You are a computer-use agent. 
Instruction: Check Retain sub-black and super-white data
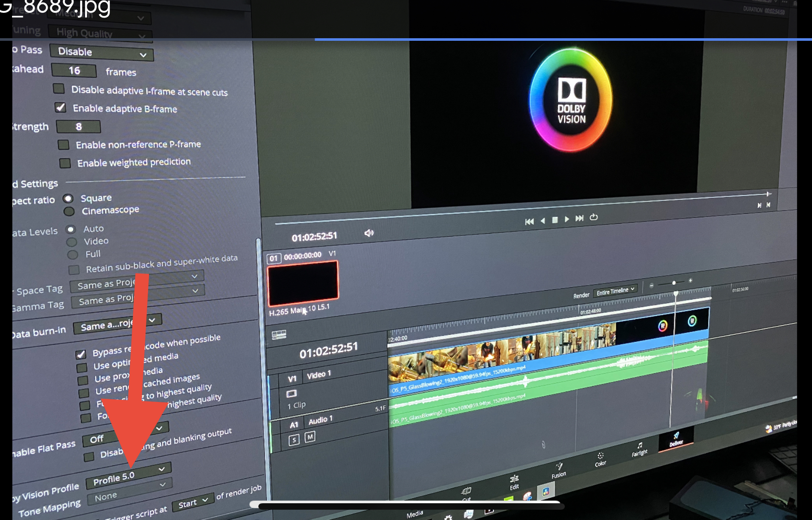click(74, 270)
